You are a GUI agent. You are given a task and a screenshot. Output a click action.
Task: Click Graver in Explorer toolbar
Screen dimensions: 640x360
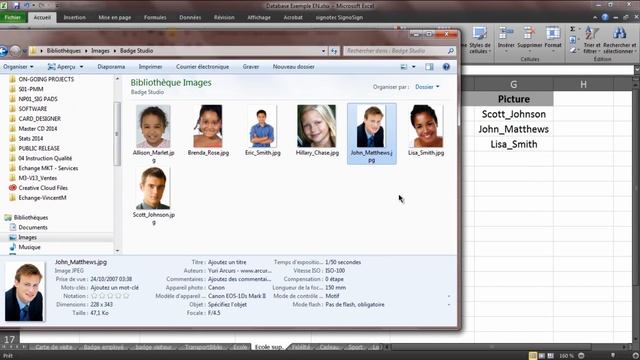point(251,67)
